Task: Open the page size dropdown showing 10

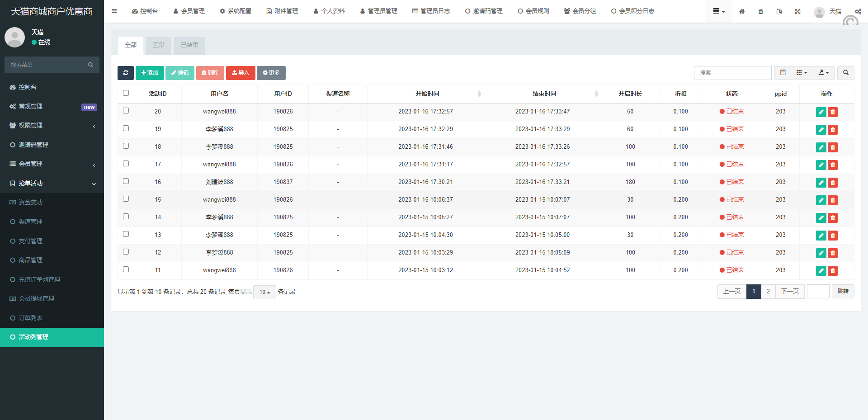Action: (264, 292)
